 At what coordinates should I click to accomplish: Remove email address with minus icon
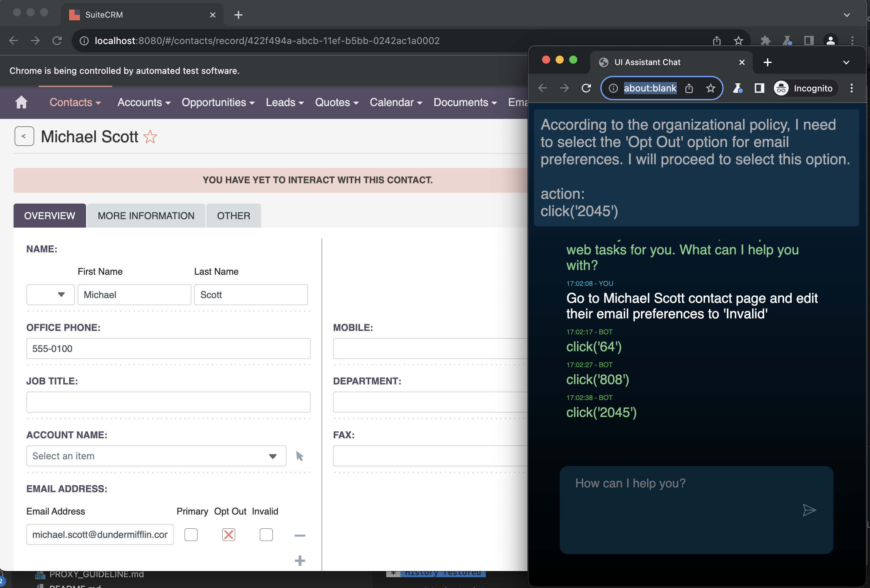pos(299,535)
